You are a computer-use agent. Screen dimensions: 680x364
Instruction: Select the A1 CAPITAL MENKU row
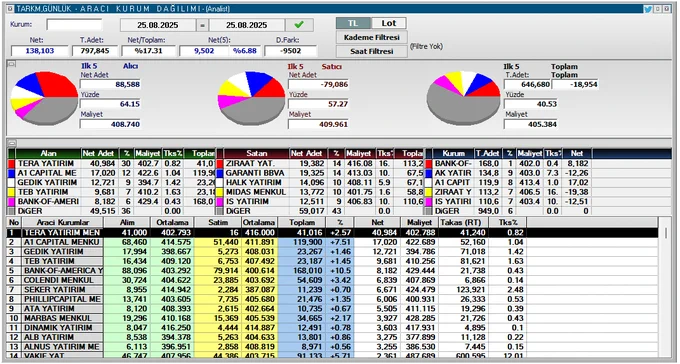point(332,243)
